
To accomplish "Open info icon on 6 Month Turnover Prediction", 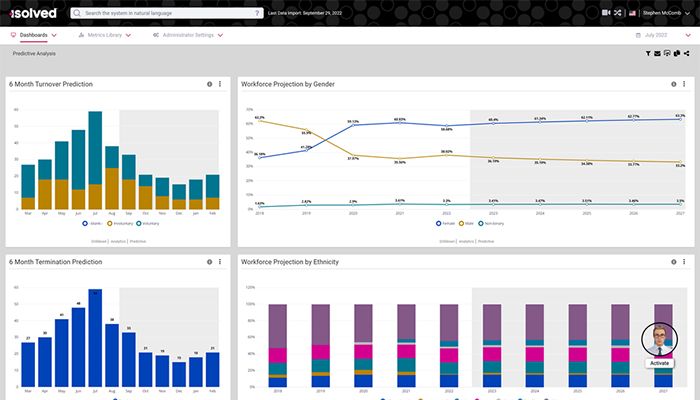I will tap(210, 84).
